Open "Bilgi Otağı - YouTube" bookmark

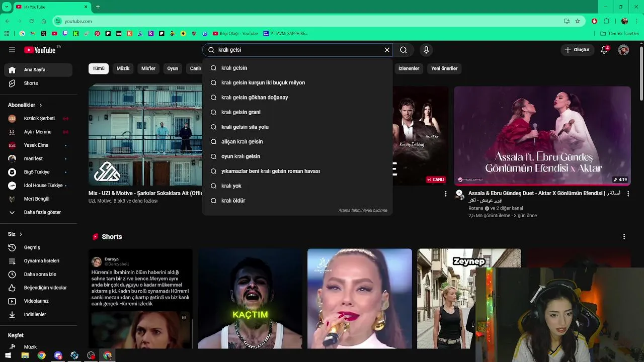pos(235,34)
